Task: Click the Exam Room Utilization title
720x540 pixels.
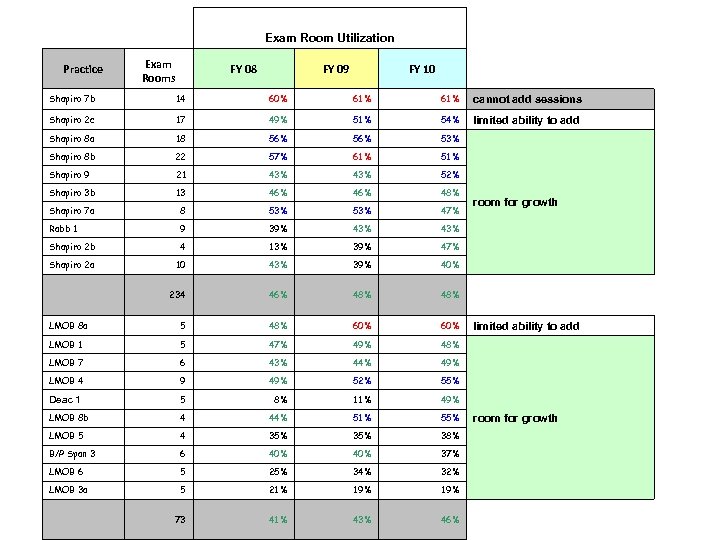Action: tap(329, 38)
